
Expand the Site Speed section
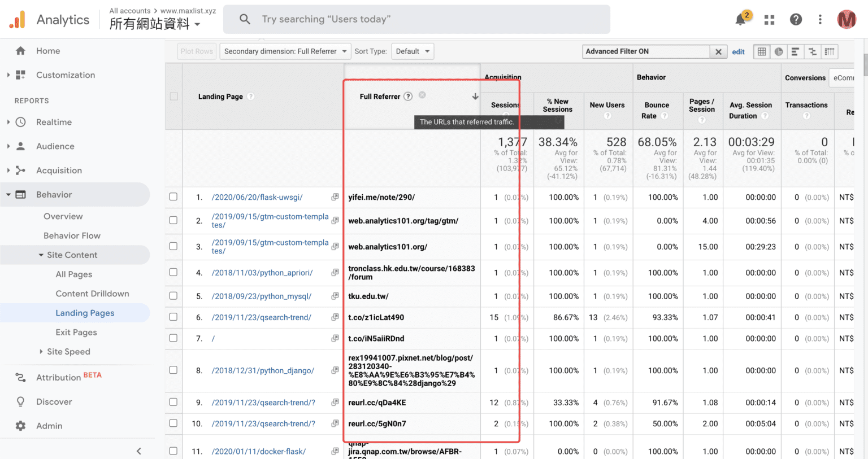point(68,352)
